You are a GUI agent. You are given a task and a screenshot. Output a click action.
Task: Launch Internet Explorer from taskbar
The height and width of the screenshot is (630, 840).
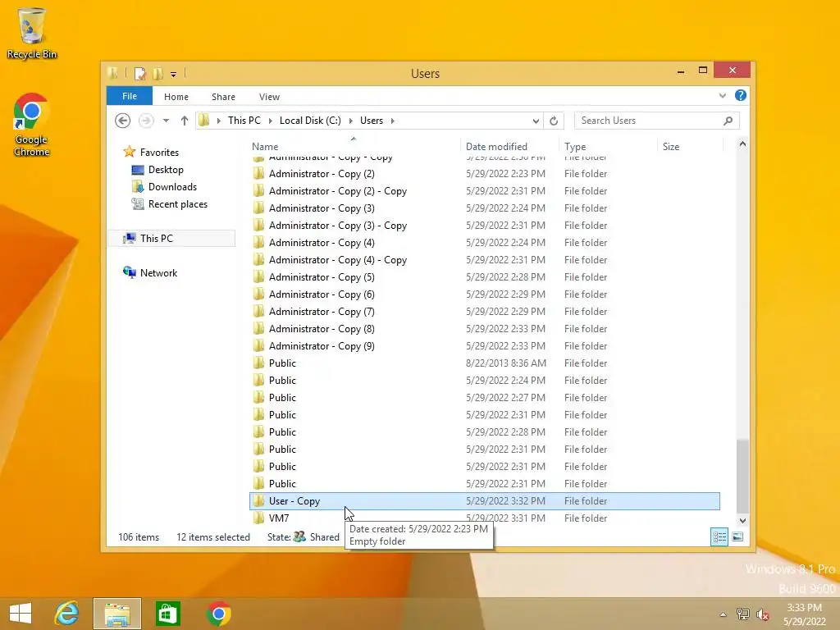[66, 614]
